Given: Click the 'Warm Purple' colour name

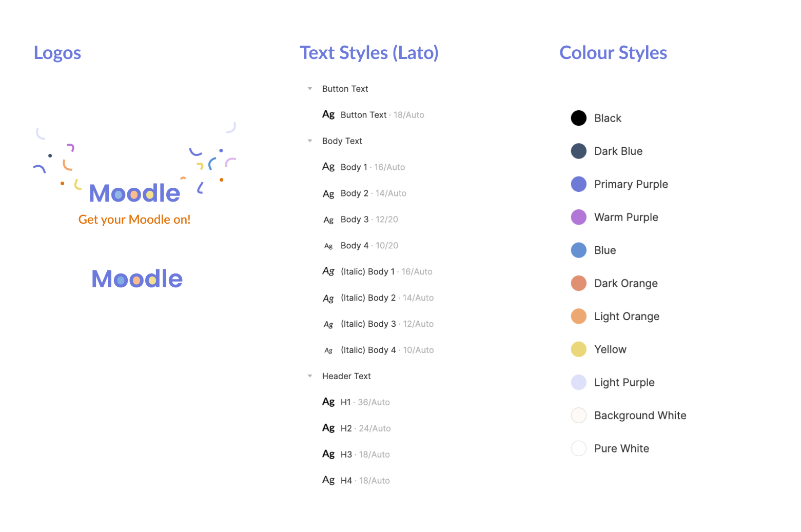Looking at the screenshot, I should pos(626,217).
